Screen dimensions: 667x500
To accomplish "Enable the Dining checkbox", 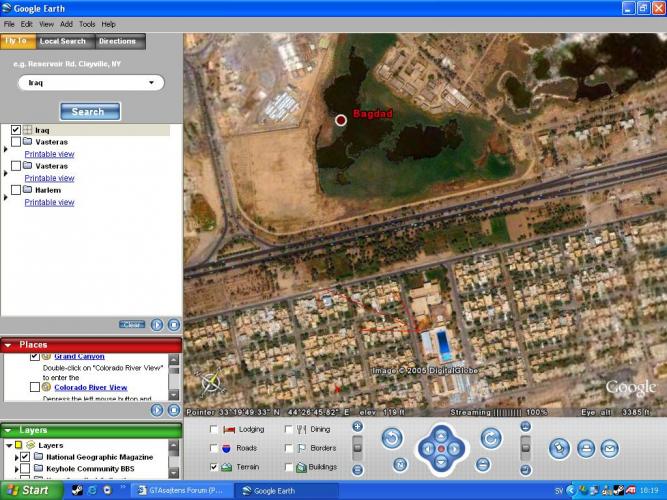I will click(x=288, y=429).
